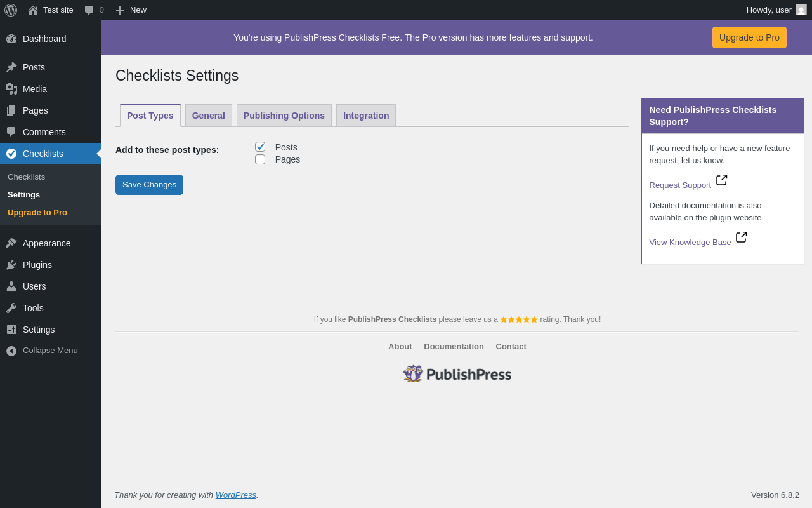Click the Posts checkbox label text
This screenshot has width=812, height=508.
tap(286, 147)
